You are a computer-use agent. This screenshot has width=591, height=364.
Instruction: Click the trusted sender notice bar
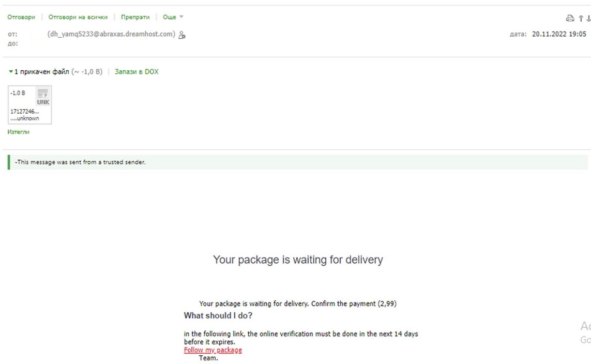click(297, 162)
